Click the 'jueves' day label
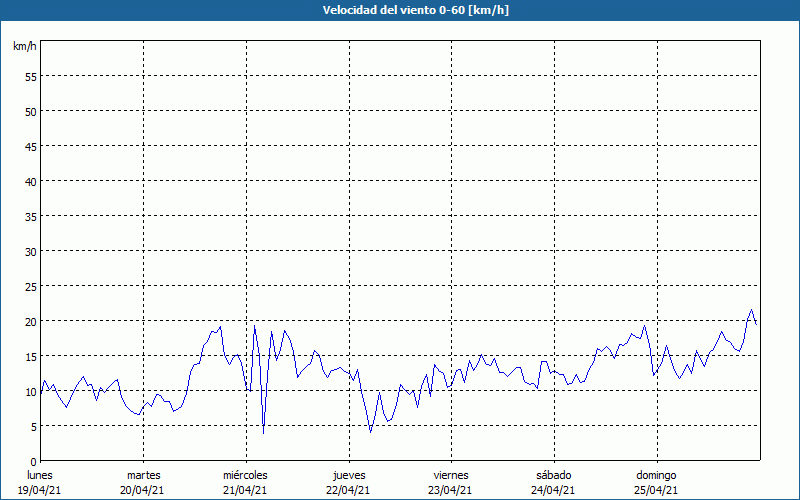 [x=349, y=476]
